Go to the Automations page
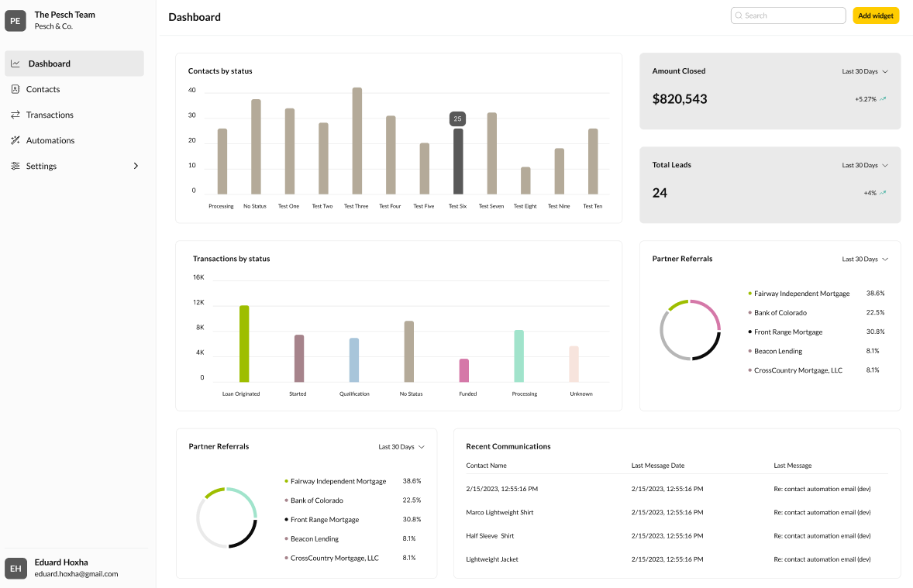This screenshot has height=588, width=913. [50, 140]
